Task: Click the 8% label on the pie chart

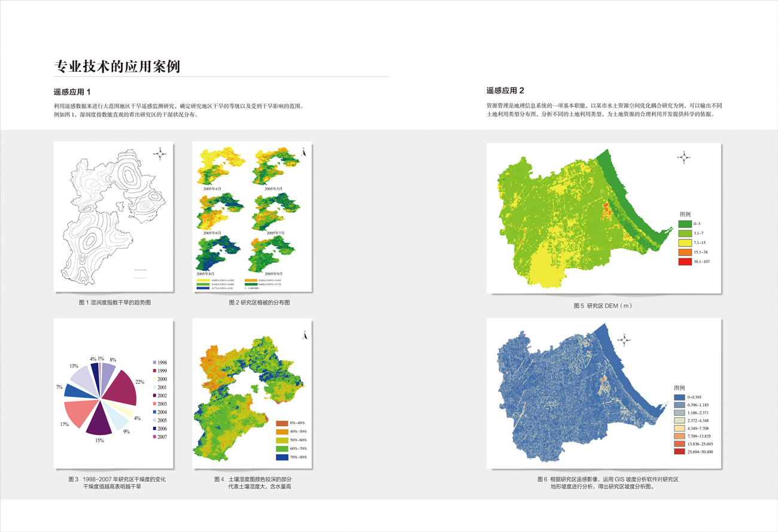Action: point(113,360)
